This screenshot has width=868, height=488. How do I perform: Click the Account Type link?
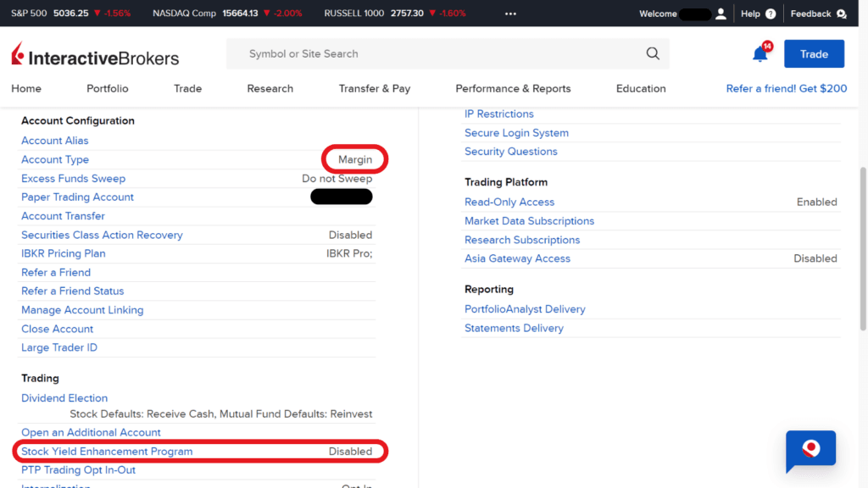(55, 159)
